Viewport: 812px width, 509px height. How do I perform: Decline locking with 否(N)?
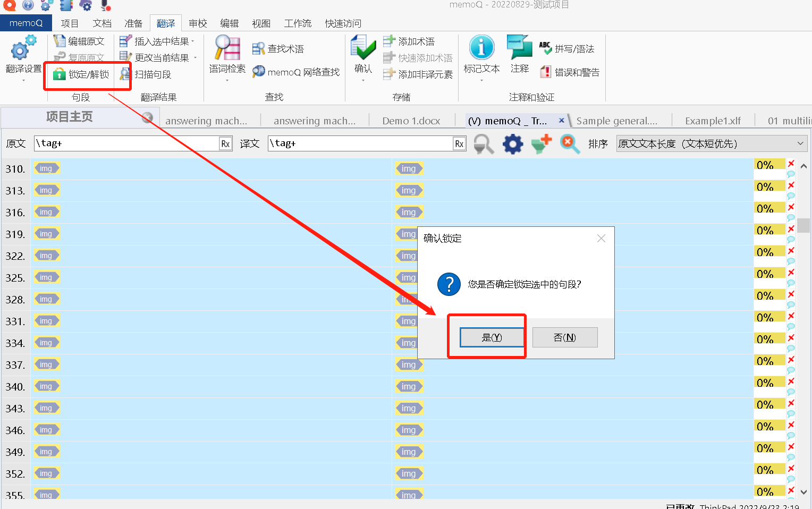565,337
